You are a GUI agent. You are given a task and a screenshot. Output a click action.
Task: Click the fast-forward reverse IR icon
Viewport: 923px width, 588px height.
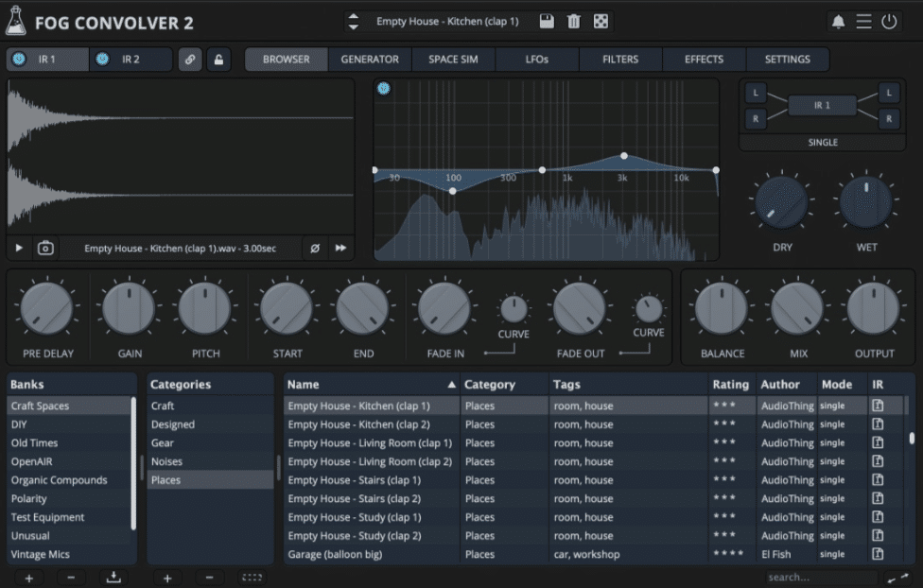point(340,248)
